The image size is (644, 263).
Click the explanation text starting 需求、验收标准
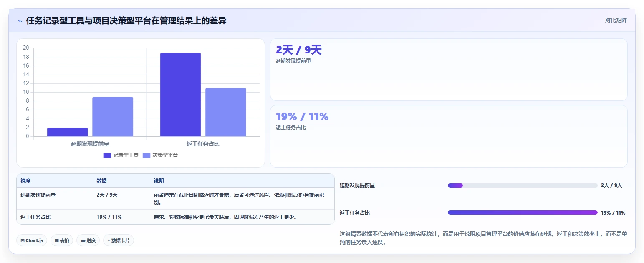[227, 217]
